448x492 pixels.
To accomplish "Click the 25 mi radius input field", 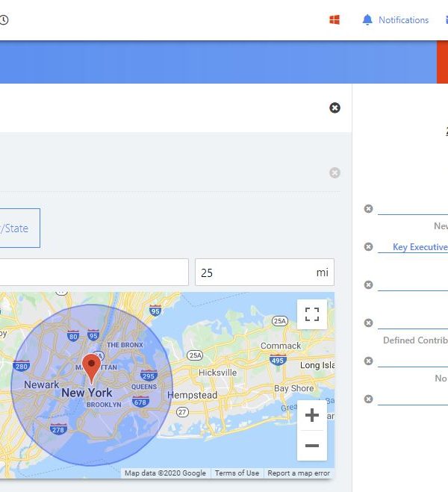I will coord(254,273).
